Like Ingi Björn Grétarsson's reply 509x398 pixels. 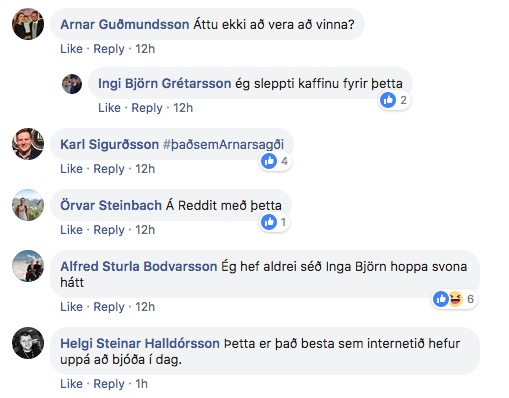(x=109, y=108)
